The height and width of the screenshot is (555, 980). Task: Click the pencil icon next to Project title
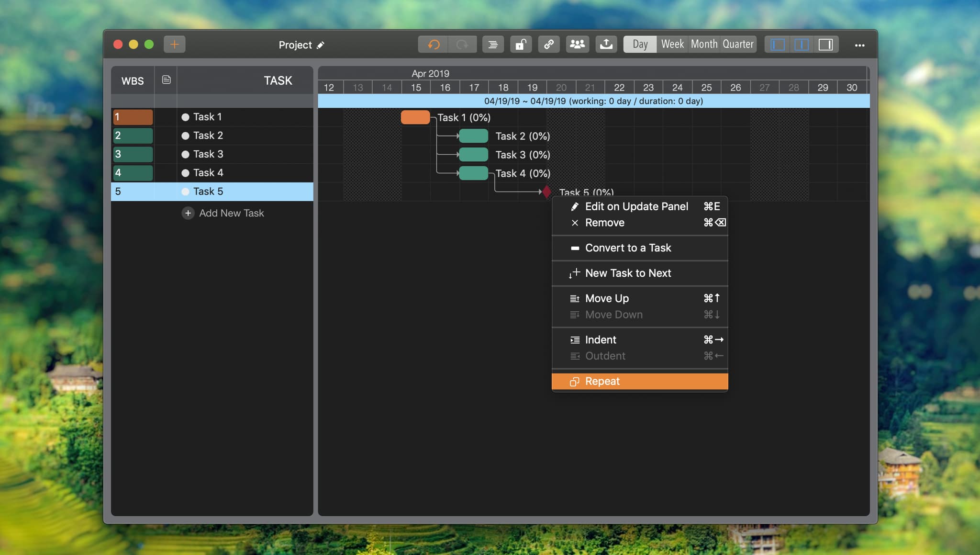click(x=321, y=45)
